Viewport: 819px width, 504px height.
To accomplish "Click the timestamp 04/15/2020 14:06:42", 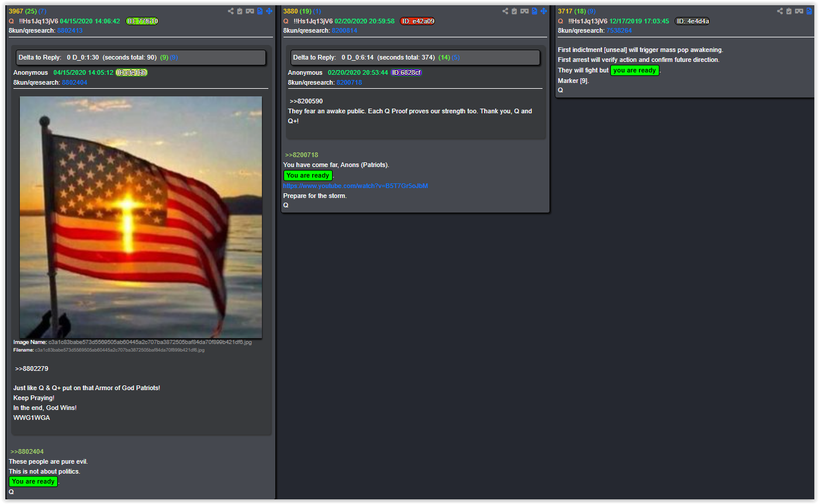I will (90, 21).
